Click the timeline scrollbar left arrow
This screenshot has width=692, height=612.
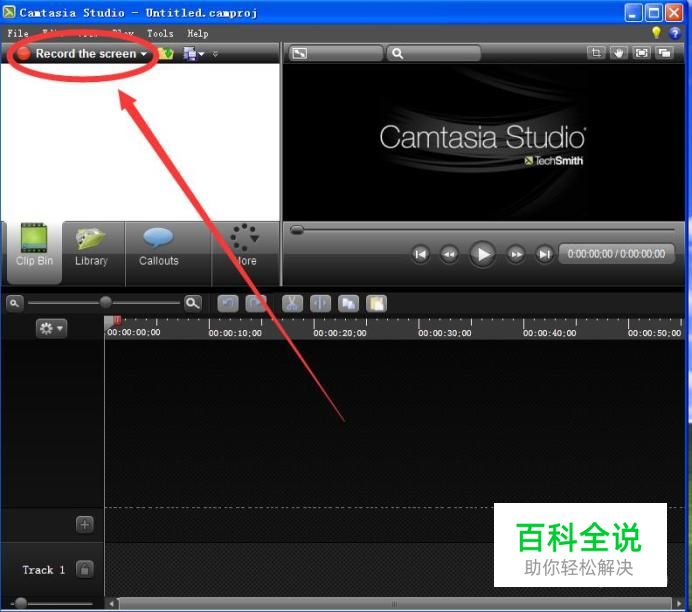tap(112, 604)
